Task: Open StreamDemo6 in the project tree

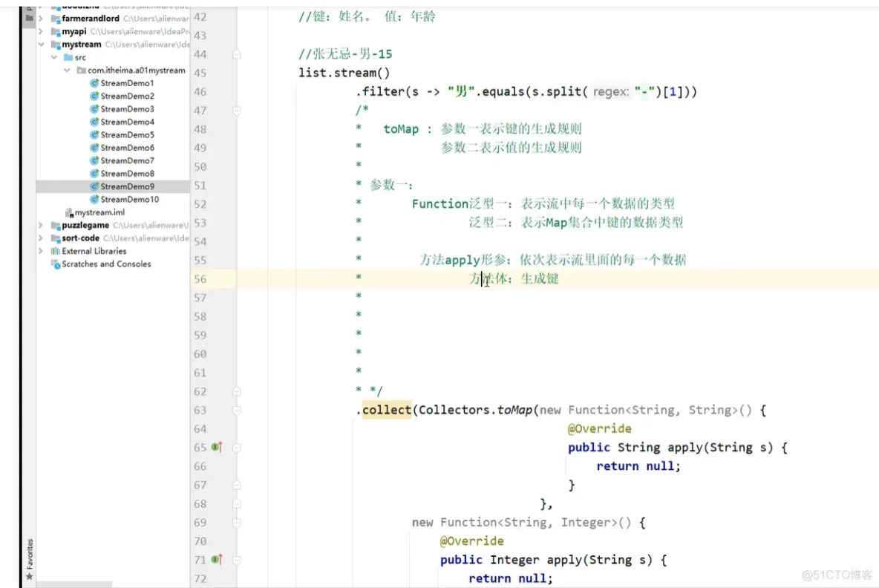Action: tap(127, 148)
